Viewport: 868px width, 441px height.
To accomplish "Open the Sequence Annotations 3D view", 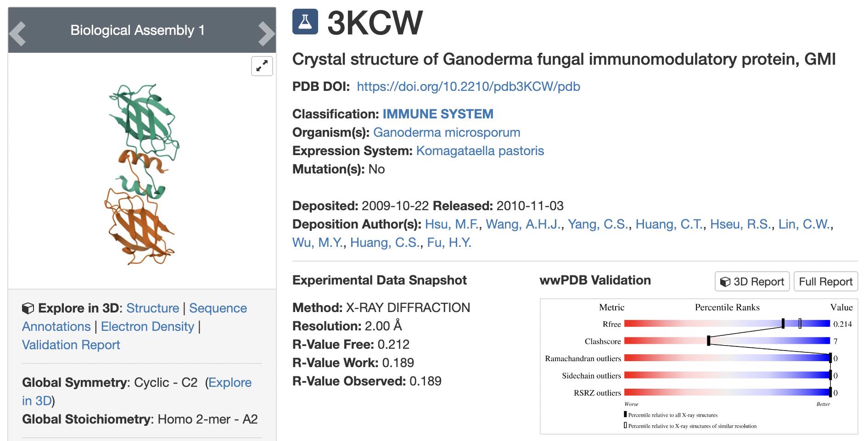I will 218,308.
